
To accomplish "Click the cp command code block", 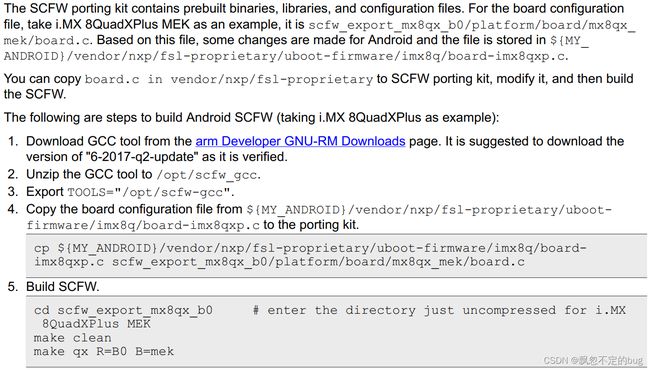I will 336,255.
